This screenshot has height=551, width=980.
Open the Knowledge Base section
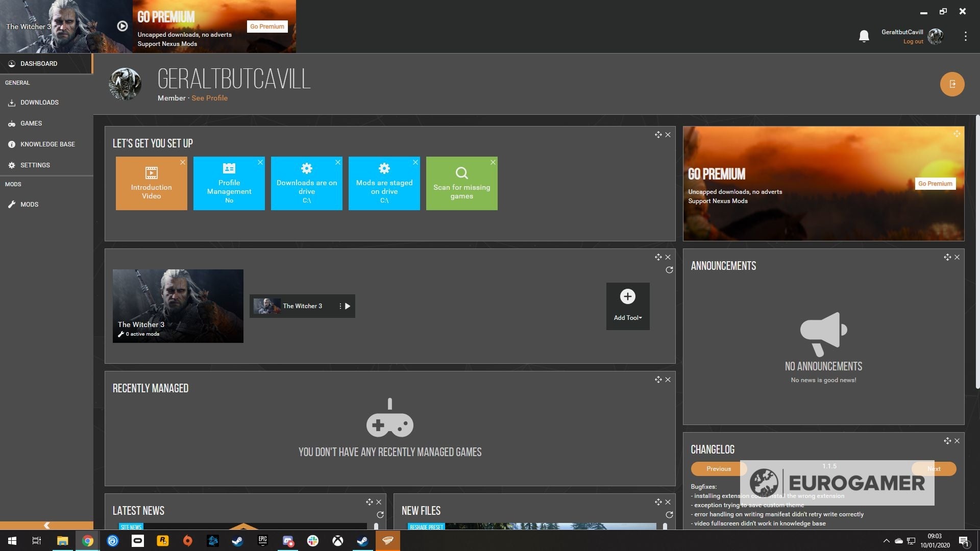[x=47, y=144]
